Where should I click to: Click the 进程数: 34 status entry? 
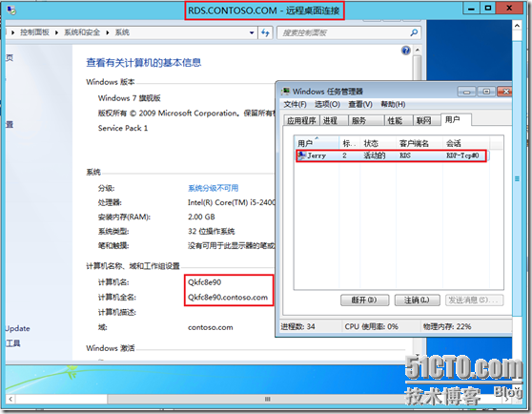(x=297, y=326)
